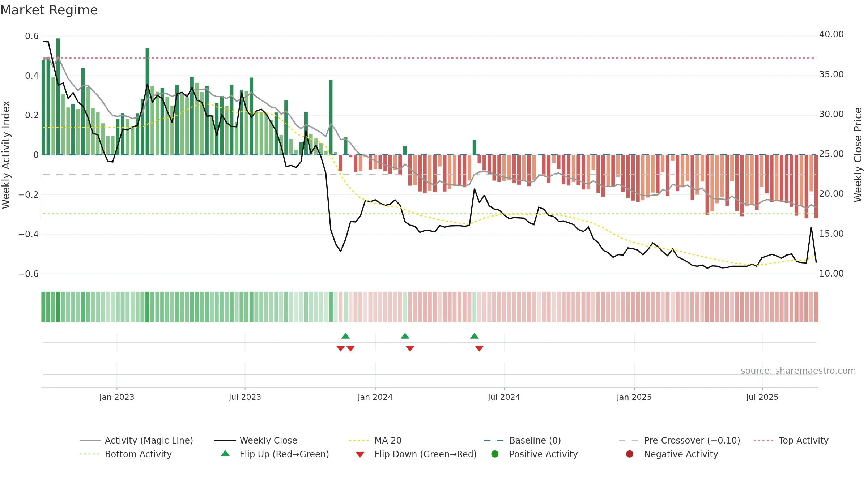This screenshot has height=488, width=868.
Task: Click the red triangle icon in Flip Down legend
Action: click(x=360, y=455)
